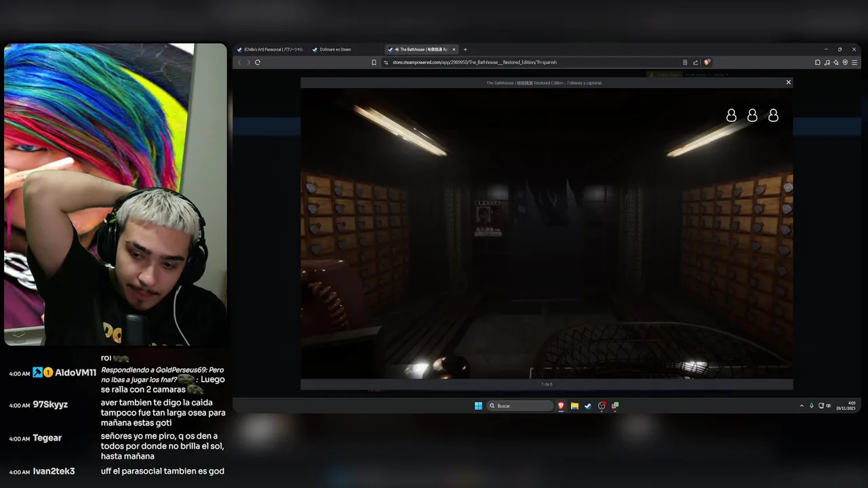Click Ivan2tek3 username in chat
This screenshot has width=868, height=488.
click(54, 471)
